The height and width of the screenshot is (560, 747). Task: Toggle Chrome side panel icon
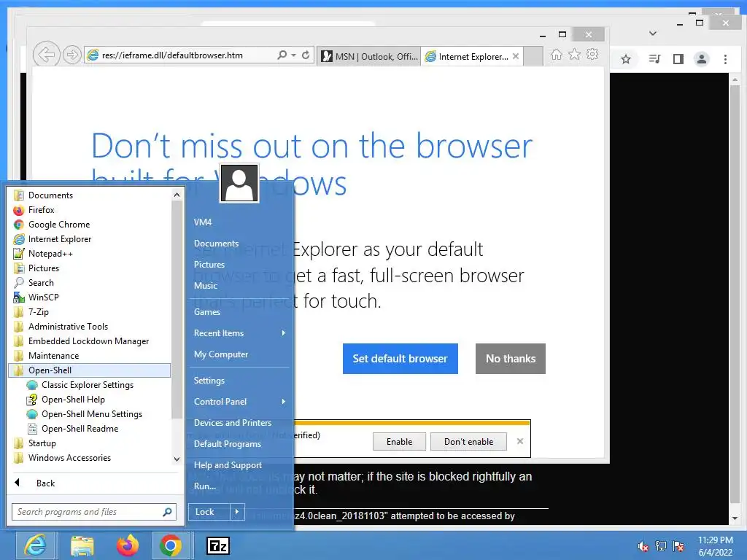tap(678, 59)
